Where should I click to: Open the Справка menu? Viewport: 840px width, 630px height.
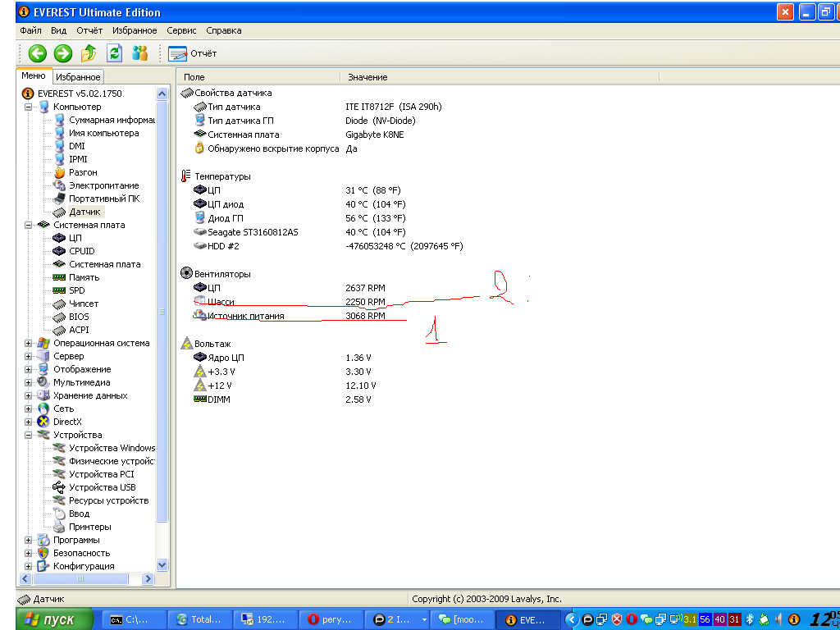coord(223,30)
